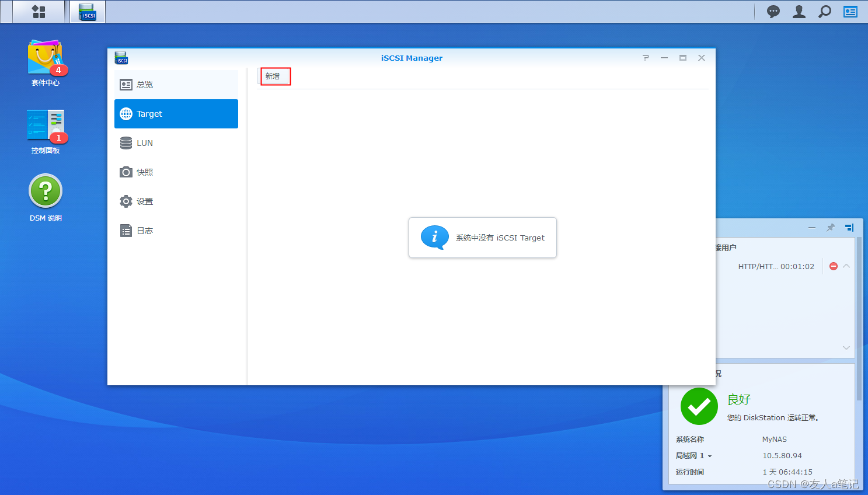
Task: Open the notifications chat bubble icon
Action: 773,12
